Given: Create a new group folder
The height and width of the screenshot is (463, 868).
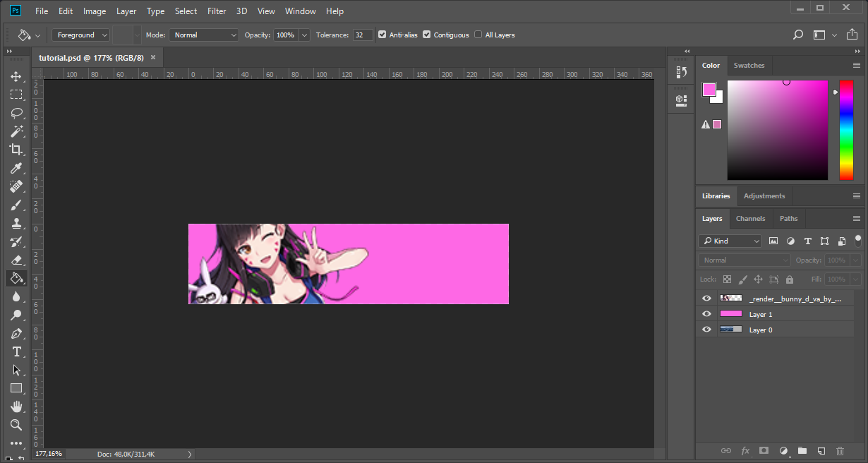Looking at the screenshot, I should click(802, 450).
